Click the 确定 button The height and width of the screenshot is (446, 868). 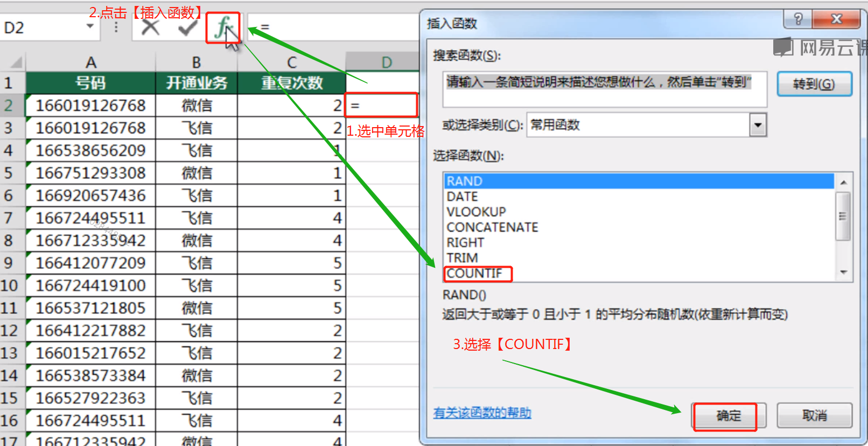[729, 416]
